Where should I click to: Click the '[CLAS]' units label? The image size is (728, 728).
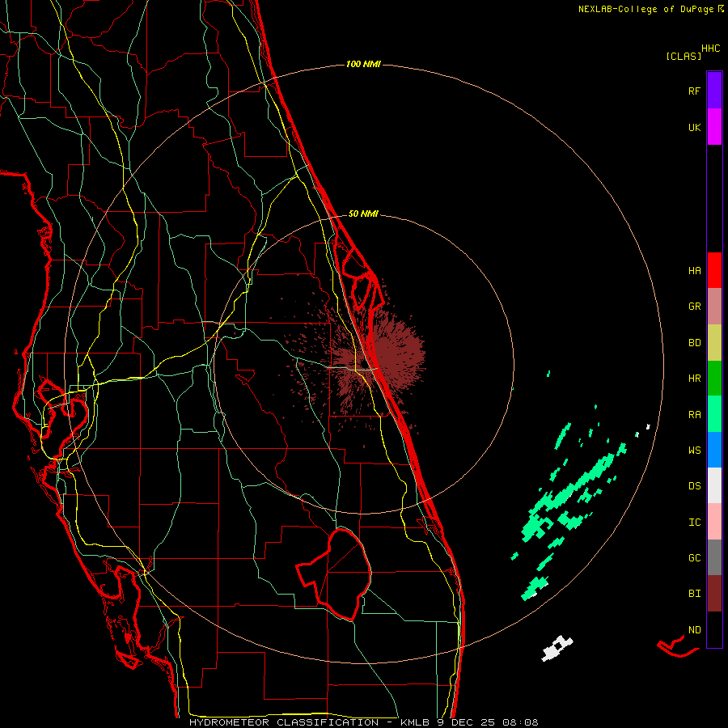tap(684, 57)
